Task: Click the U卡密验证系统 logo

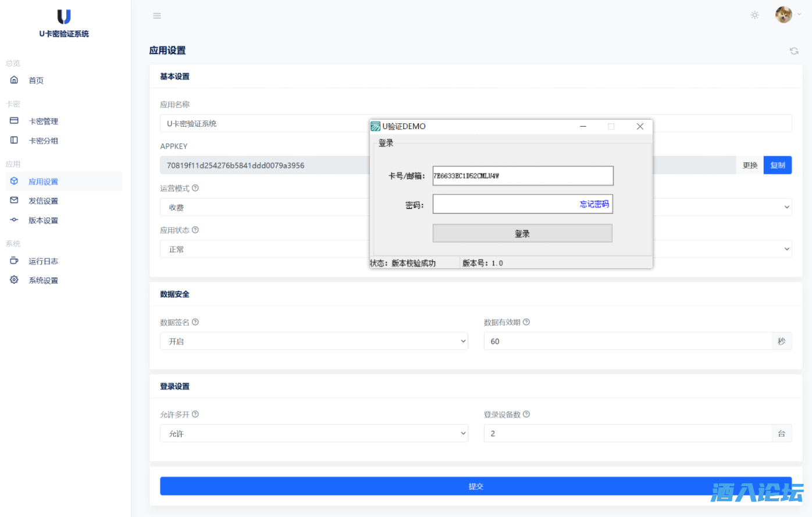Action: tap(64, 23)
